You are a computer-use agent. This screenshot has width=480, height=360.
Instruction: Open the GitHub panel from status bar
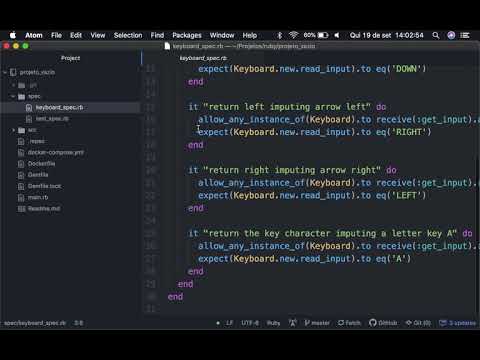coord(383,323)
